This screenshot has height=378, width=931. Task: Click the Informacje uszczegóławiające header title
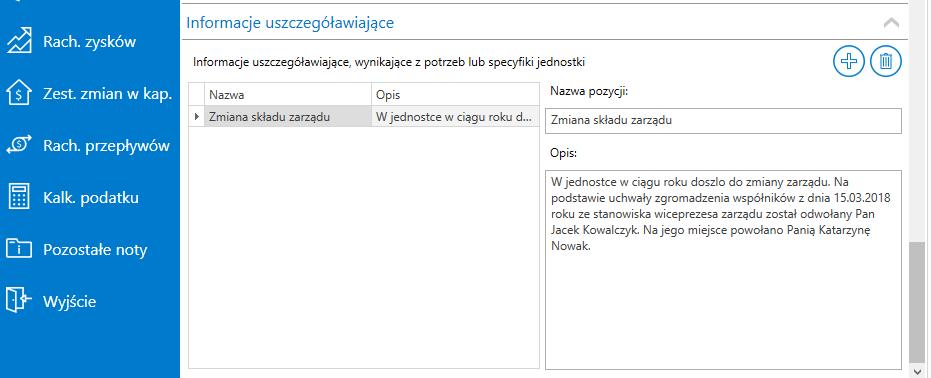[290, 23]
